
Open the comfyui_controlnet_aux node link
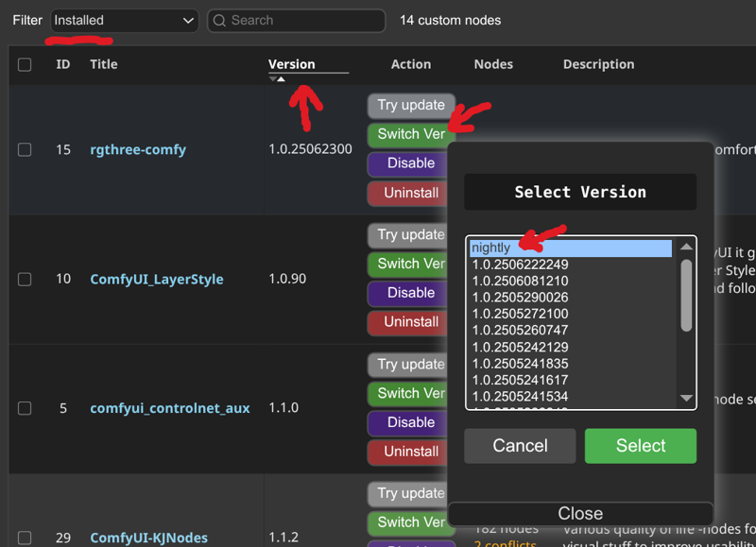click(x=170, y=409)
